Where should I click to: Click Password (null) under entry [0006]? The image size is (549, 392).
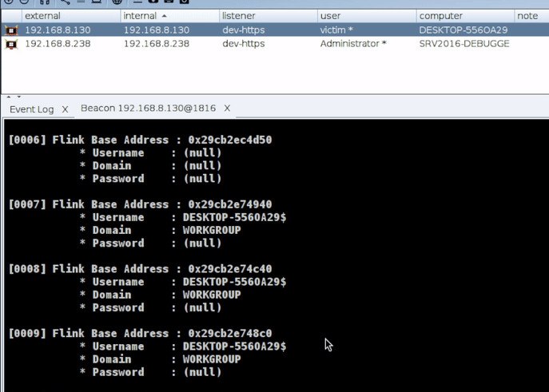(203, 179)
